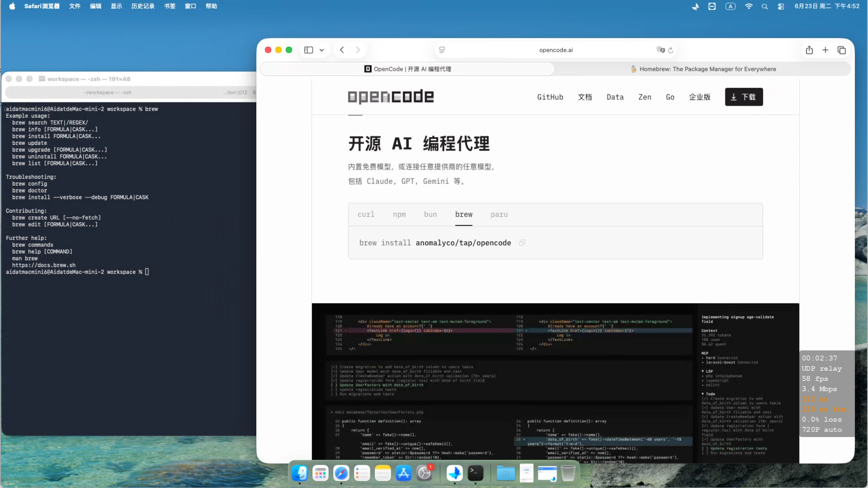Screen dimensions: 868x488
Task: Select the brew install tab
Action: click(x=463, y=214)
